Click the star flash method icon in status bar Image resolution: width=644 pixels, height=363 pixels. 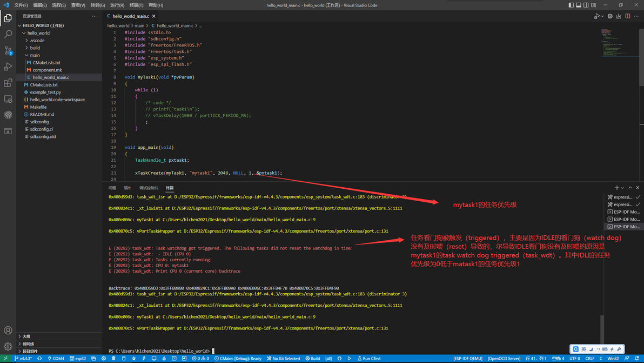click(134, 359)
